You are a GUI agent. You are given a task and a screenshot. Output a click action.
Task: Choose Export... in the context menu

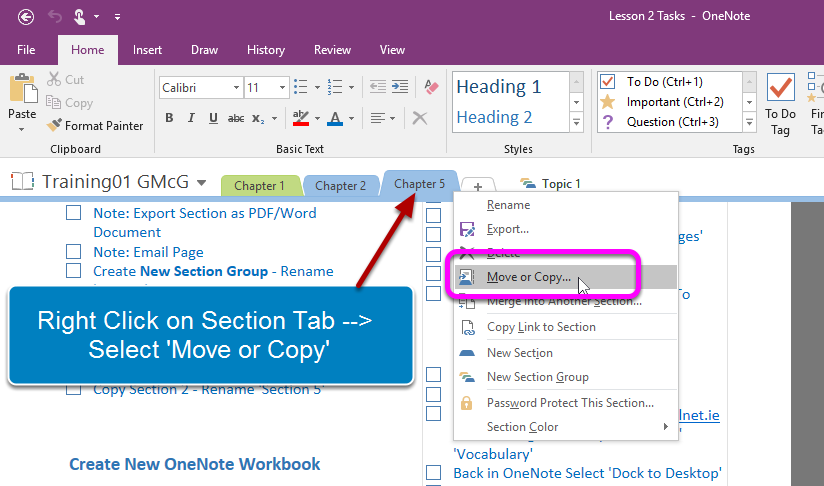tap(565, 229)
